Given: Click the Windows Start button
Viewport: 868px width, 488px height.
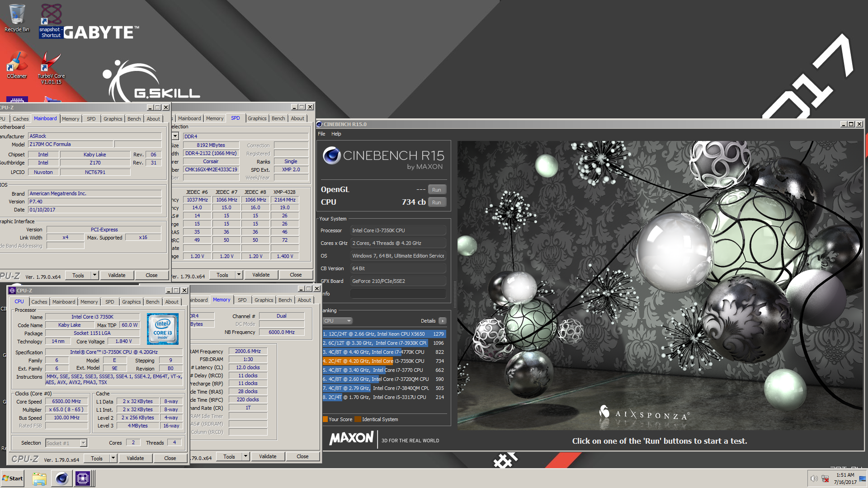Looking at the screenshot, I should [x=13, y=479].
